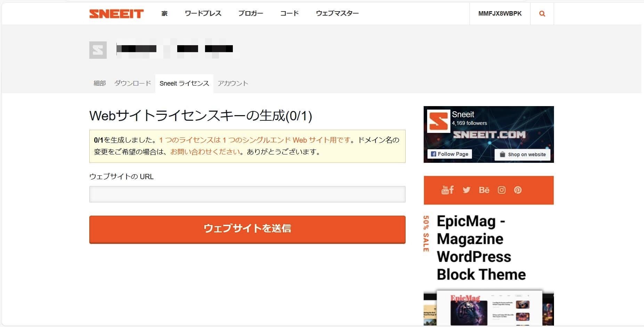The width and height of the screenshot is (644, 327).
Task: Open the ワードプレス menu
Action: tap(203, 14)
